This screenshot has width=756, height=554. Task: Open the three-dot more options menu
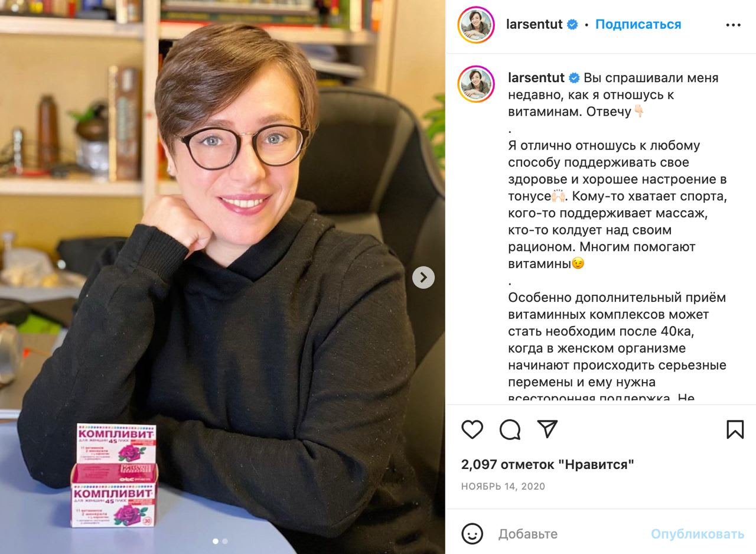[x=733, y=25]
